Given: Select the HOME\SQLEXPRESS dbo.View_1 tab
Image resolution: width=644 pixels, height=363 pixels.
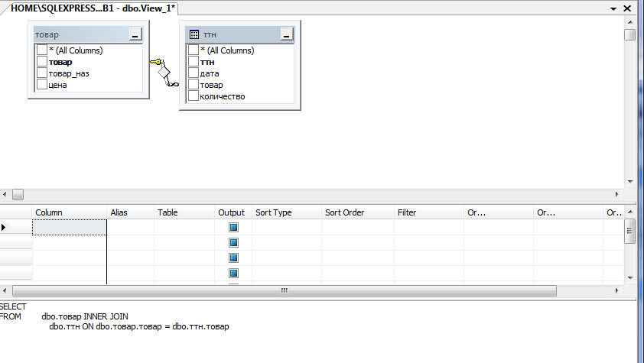Looking at the screenshot, I should click(x=93, y=8).
